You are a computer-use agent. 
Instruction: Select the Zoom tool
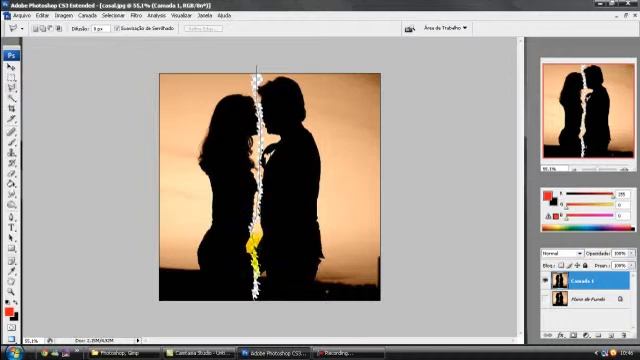[11, 292]
